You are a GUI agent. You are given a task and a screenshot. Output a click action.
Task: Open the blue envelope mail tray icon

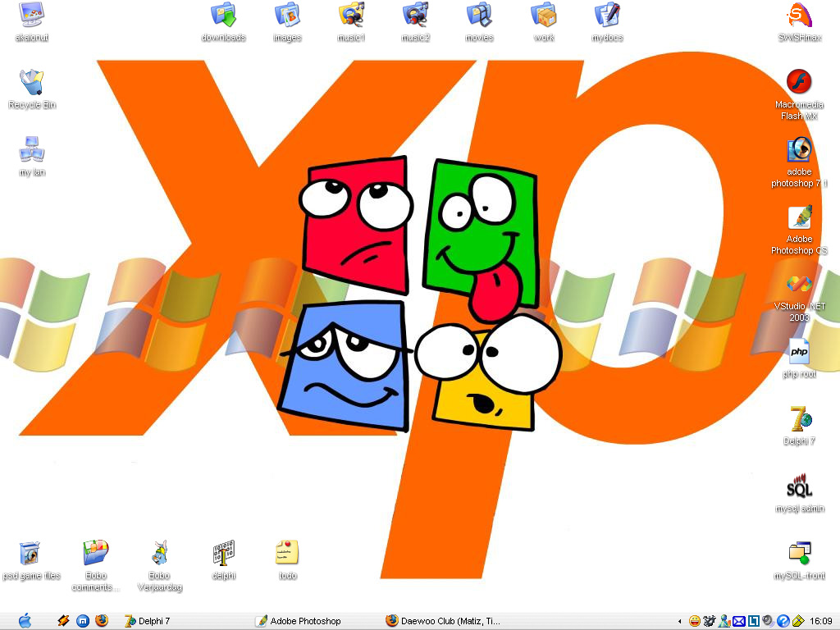point(739,621)
